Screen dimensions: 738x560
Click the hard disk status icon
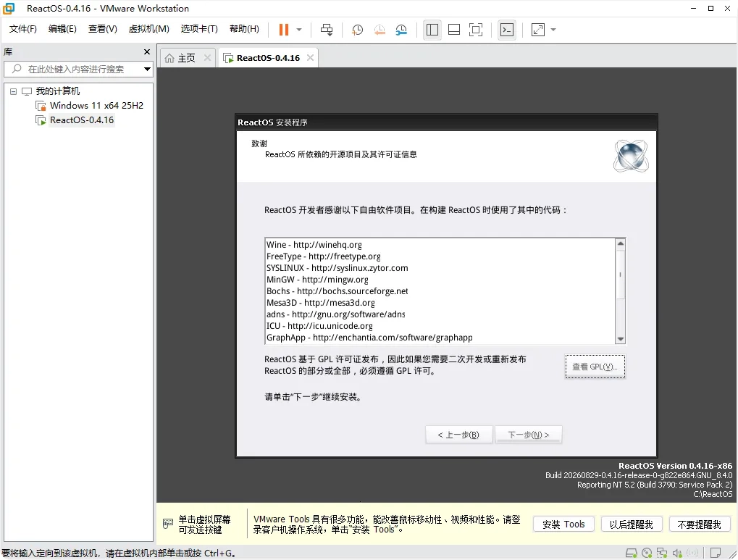click(631, 553)
